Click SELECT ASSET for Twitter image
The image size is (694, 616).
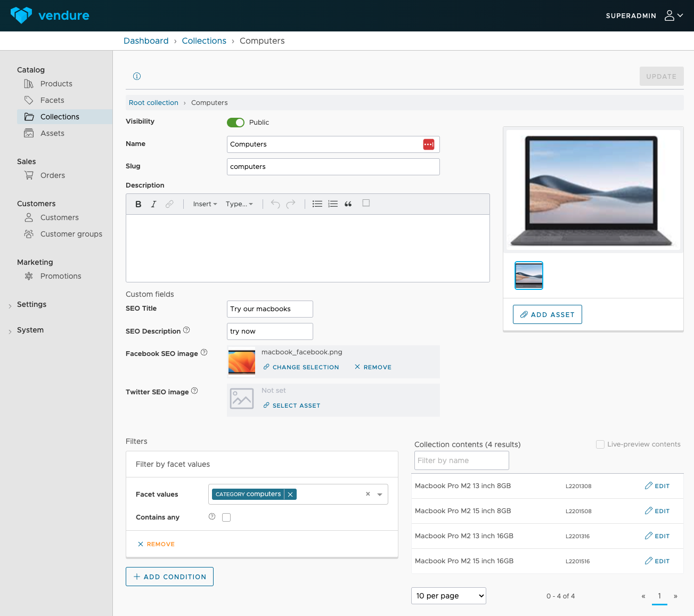[291, 406]
